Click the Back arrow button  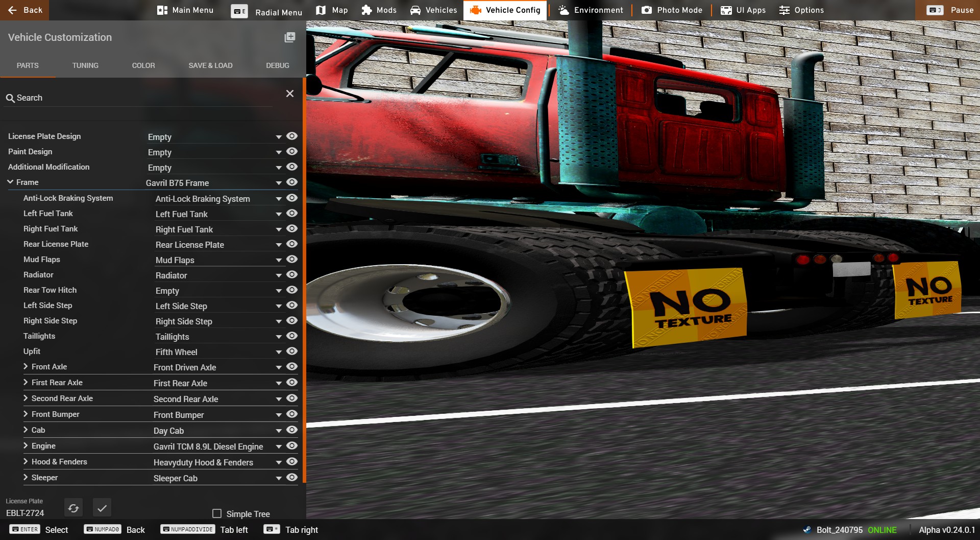point(24,10)
